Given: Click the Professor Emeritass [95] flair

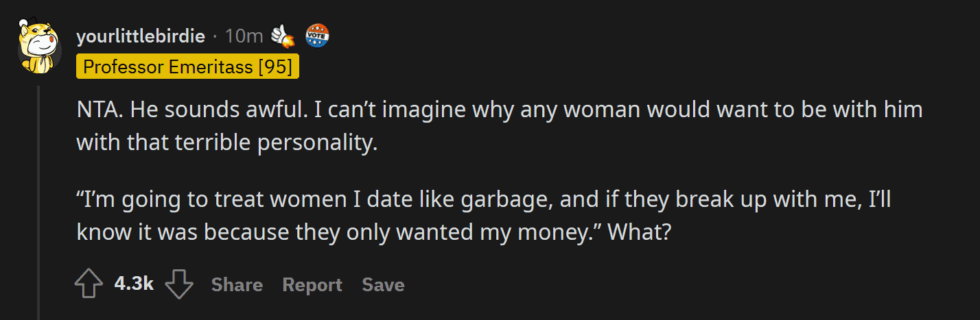Looking at the screenshot, I should coord(188,66).
